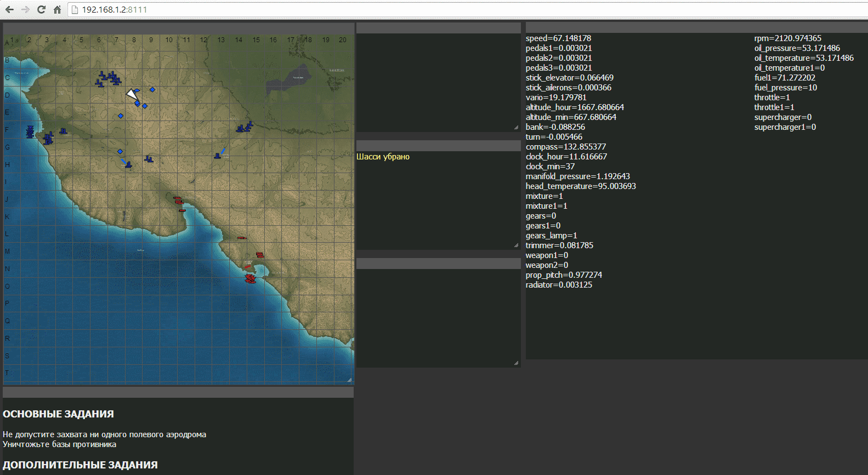Click the vario=19.179781 indicator
Image resolution: width=868 pixels, height=475 pixels.
point(556,98)
